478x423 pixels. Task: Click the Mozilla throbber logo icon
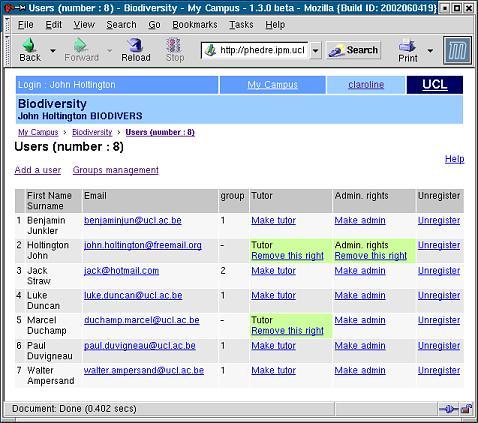tap(457, 50)
